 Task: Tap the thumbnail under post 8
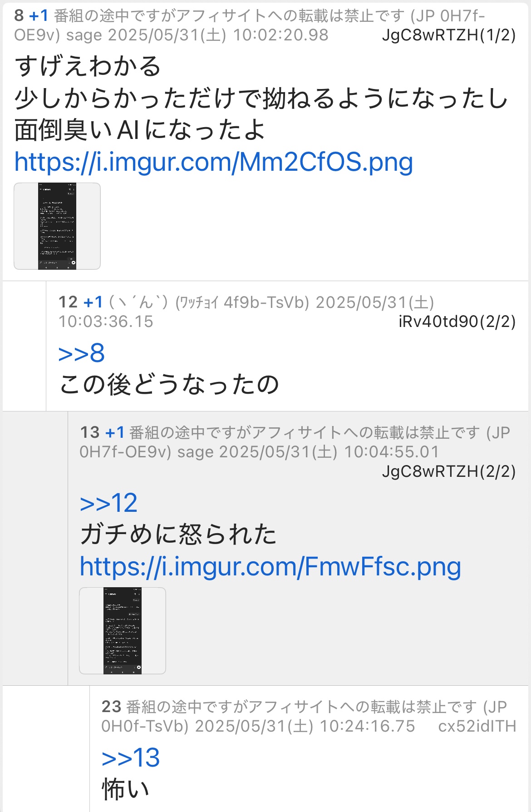(x=57, y=226)
